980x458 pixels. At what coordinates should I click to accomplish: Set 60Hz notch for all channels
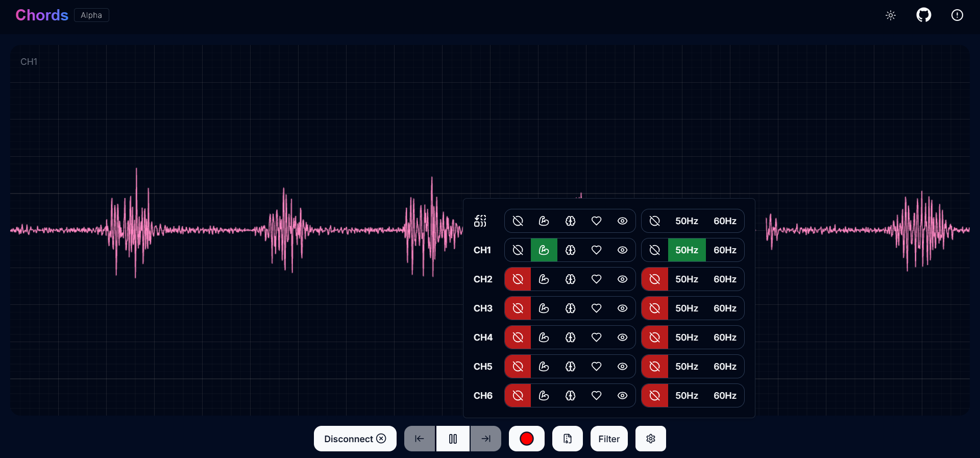click(725, 221)
